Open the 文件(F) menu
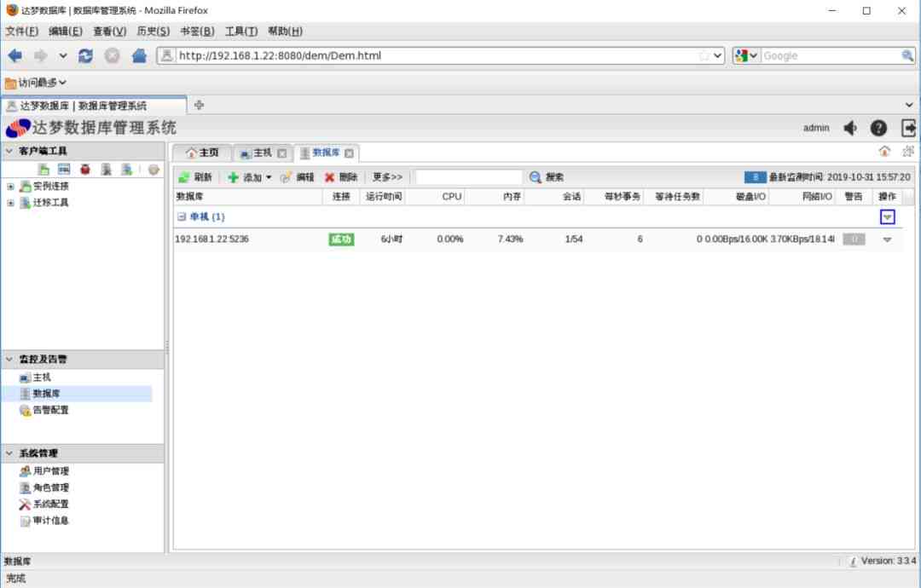 (x=22, y=31)
